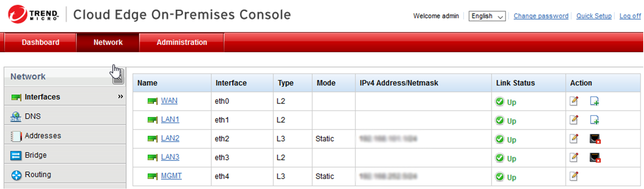Edit the MGMT interface using pencil icon
Viewport: 644px width, 189px height.
[574, 176]
